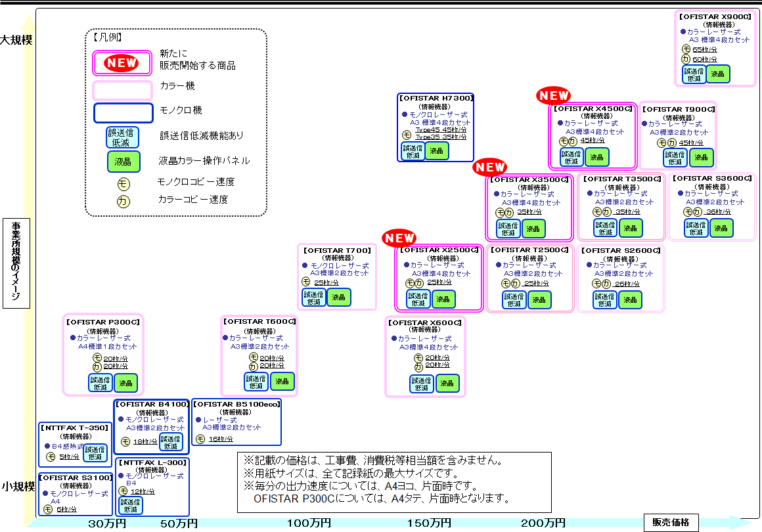Click the NEW badge above OFISTAR X4500C
The image size is (762, 532).
pyautogui.click(x=554, y=96)
